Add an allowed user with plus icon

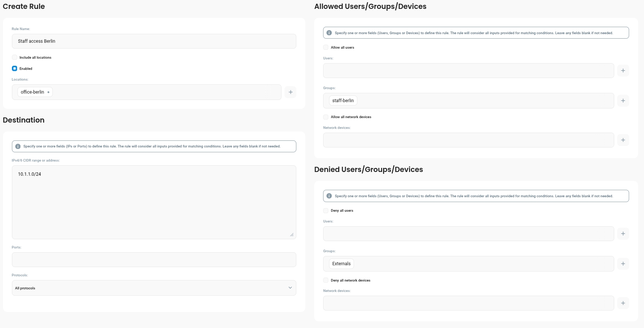(623, 71)
